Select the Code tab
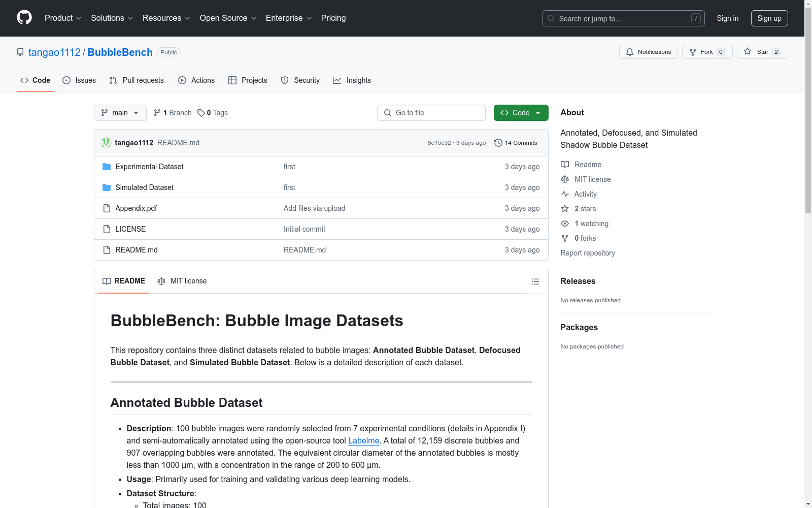Image resolution: width=812 pixels, height=508 pixels. coord(36,80)
